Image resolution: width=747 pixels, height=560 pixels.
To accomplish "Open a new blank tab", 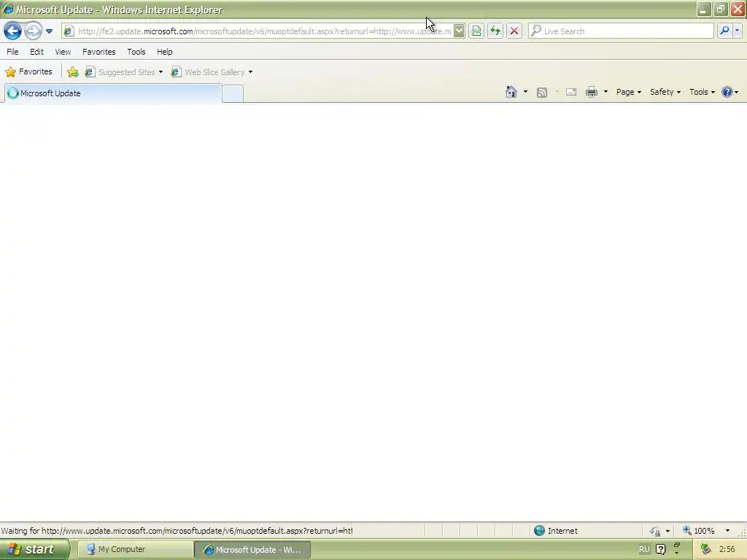I will click(x=233, y=94).
